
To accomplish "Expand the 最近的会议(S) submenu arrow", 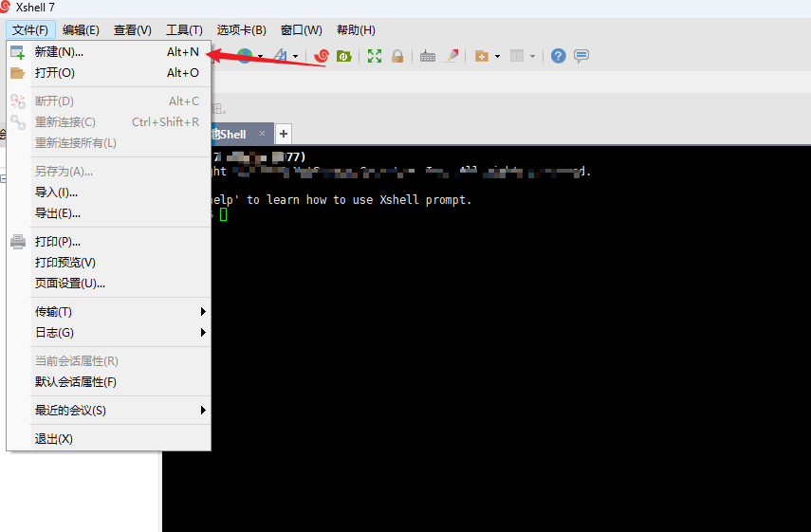I will click(x=203, y=410).
